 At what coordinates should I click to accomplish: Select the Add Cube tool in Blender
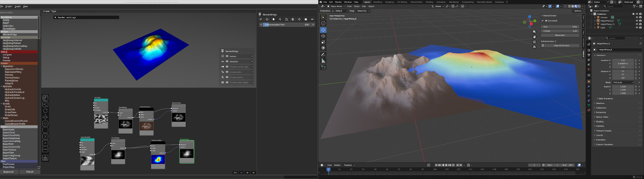(323, 67)
